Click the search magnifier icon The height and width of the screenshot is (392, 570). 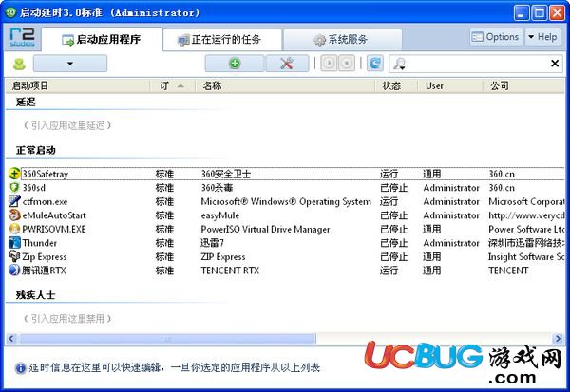tap(400, 64)
